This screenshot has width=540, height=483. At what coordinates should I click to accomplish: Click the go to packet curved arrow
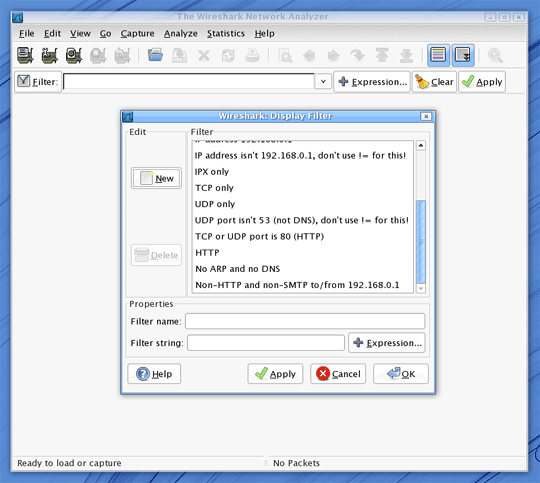pyautogui.click(x=357, y=55)
